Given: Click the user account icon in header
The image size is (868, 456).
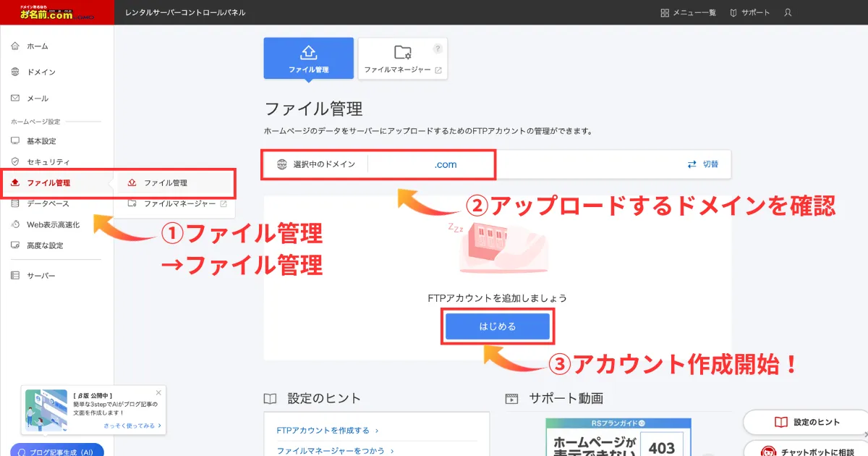Looking at the screenshot, I should coord(788,13).
